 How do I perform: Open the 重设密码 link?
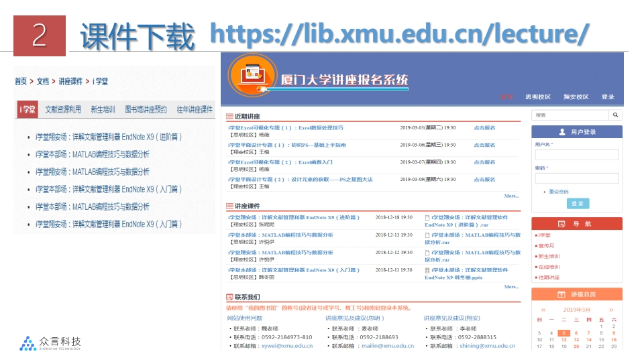558,192
